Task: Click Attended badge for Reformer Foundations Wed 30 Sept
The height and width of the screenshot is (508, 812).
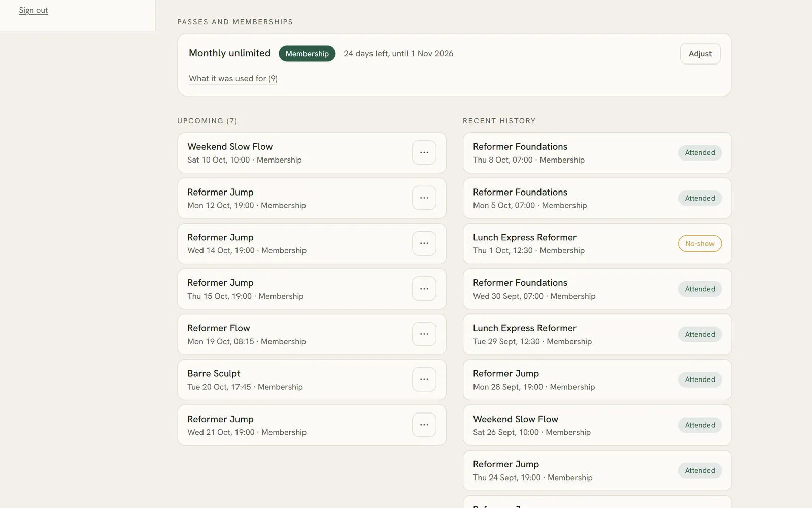Action: 699,289
